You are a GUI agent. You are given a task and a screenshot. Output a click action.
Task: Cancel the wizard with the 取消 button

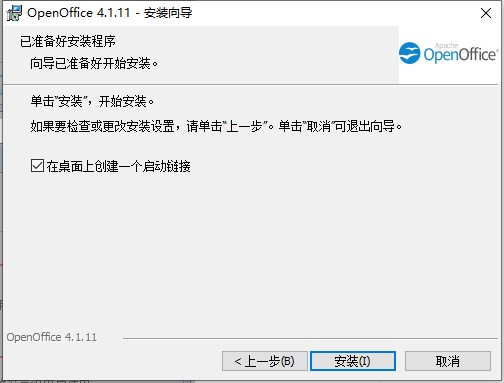pyautogui.click(x=448, y=361)
